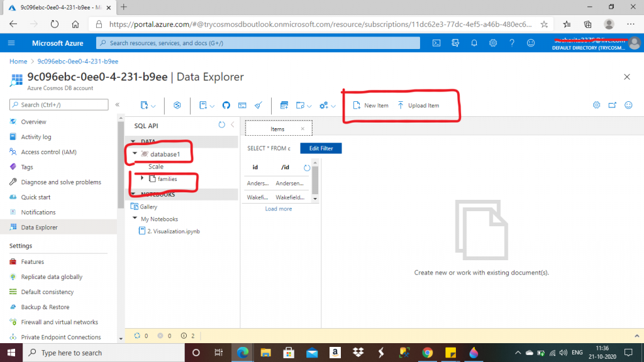Open the New Container dropdown arrow
Image resolution: width=644 pixels, height=362 pixels.
coord(155,106)
